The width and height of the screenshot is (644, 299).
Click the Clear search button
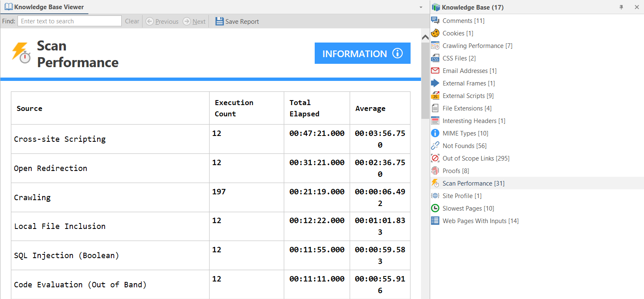point(132,21)
